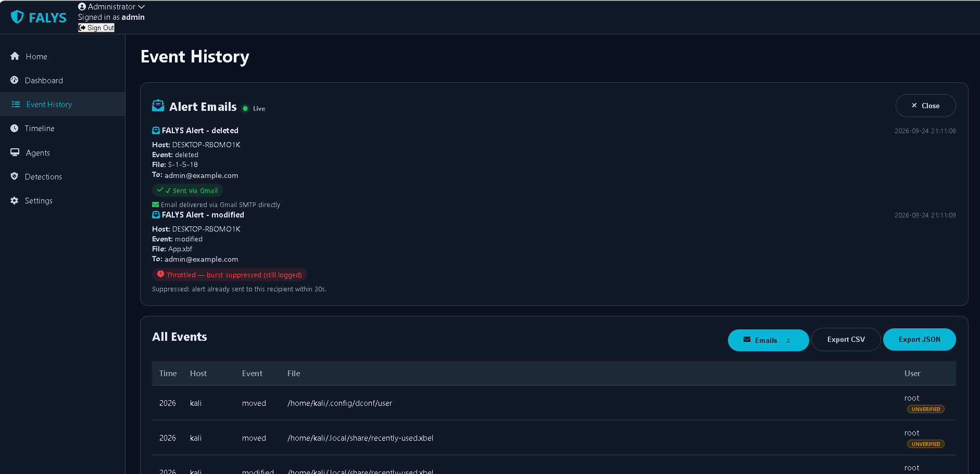This screenshot has height=474, width=980.
Task: Click the Timeline clock icon
Action: tap(15, 128)
